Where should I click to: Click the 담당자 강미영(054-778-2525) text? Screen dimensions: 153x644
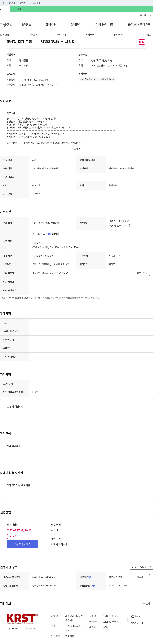pos(44,585)
